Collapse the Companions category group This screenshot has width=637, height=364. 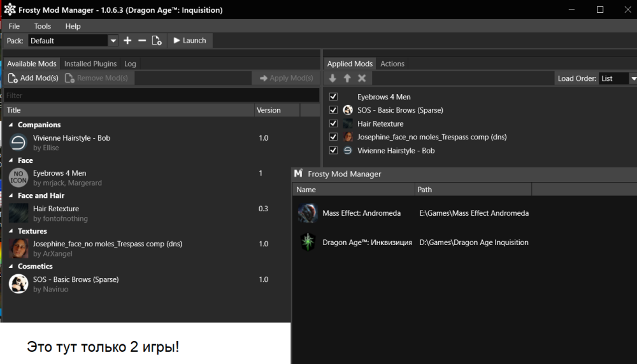coord(11,125)
